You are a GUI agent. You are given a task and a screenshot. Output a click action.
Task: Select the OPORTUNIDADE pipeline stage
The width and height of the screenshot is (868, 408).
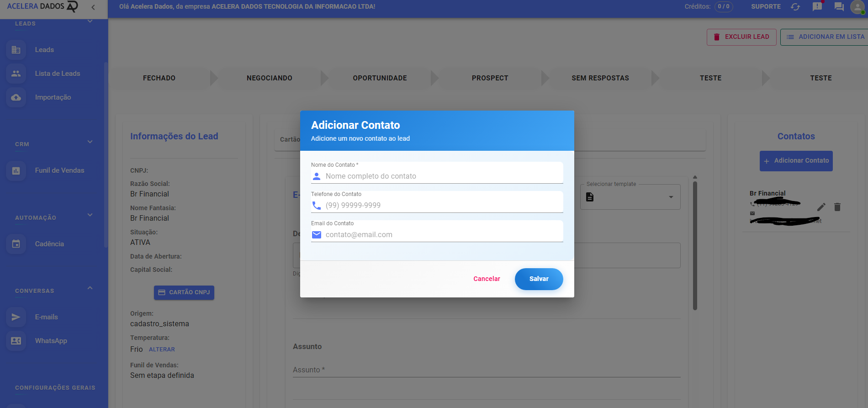click(380, 78)
